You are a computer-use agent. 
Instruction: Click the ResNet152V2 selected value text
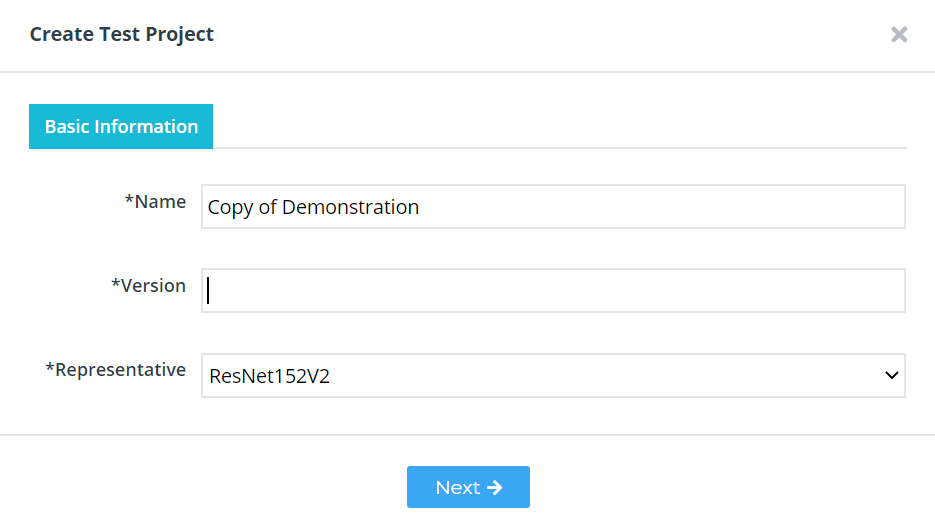tap(270, 376)
